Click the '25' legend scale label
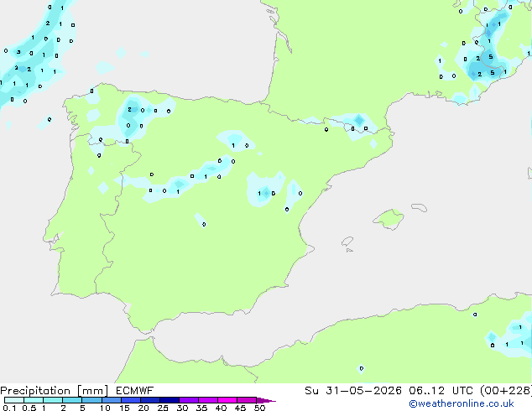532x411 pixels. point(163,408)
